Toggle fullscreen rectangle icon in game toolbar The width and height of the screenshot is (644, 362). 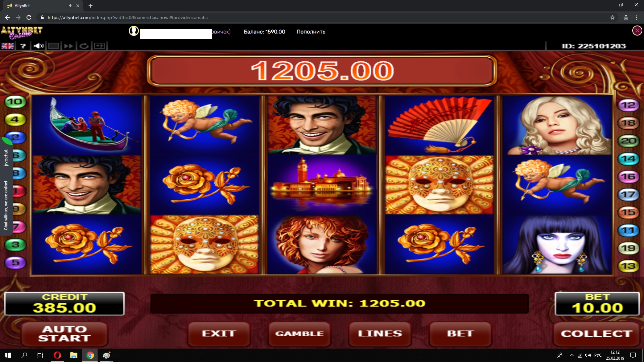(53, 46)
